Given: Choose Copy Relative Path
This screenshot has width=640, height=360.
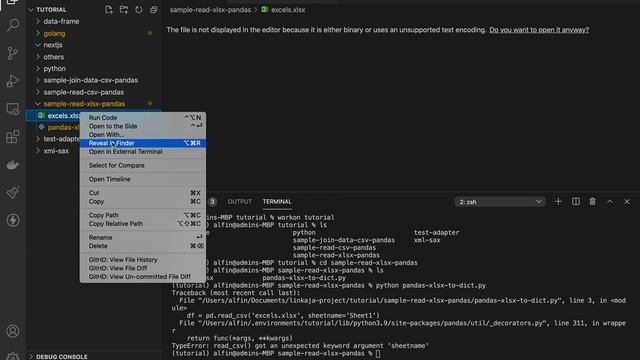Looking at the screenshot, I should (x=143, y=224).
